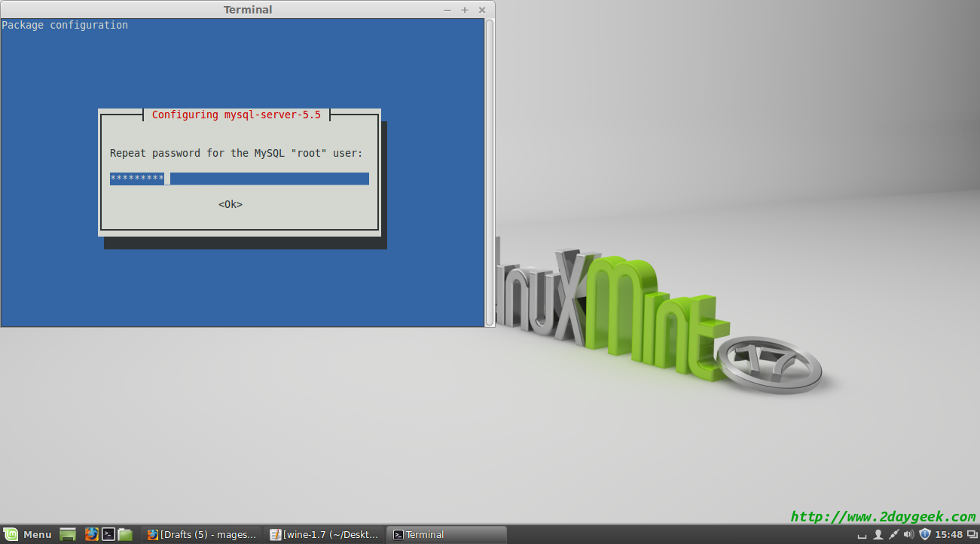
Task: Open the window list icon in panel corner
Action: tap(972, 534)
